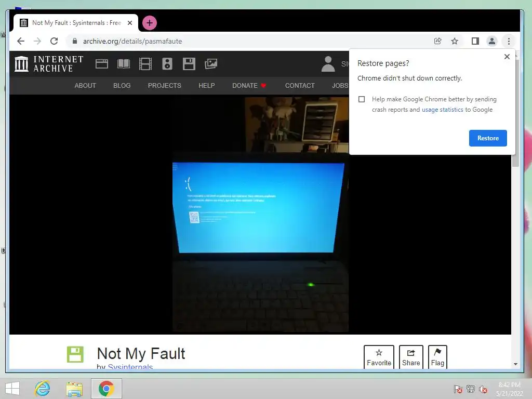The width and height of the screenshot is (532, 399).
Task: Open the PROJECTS menu item
Action: (x=164, y=86)
